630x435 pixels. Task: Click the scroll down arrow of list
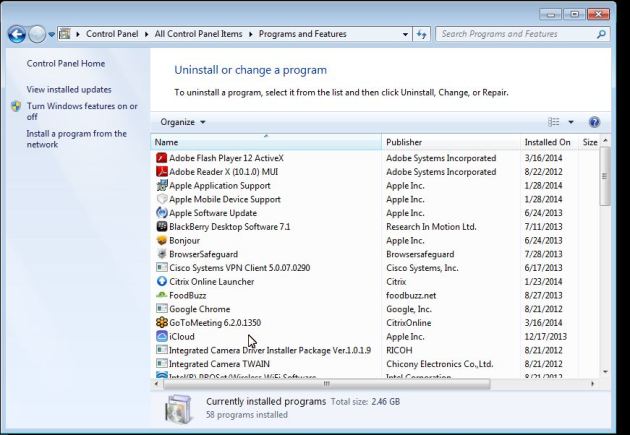click(605, 372)
